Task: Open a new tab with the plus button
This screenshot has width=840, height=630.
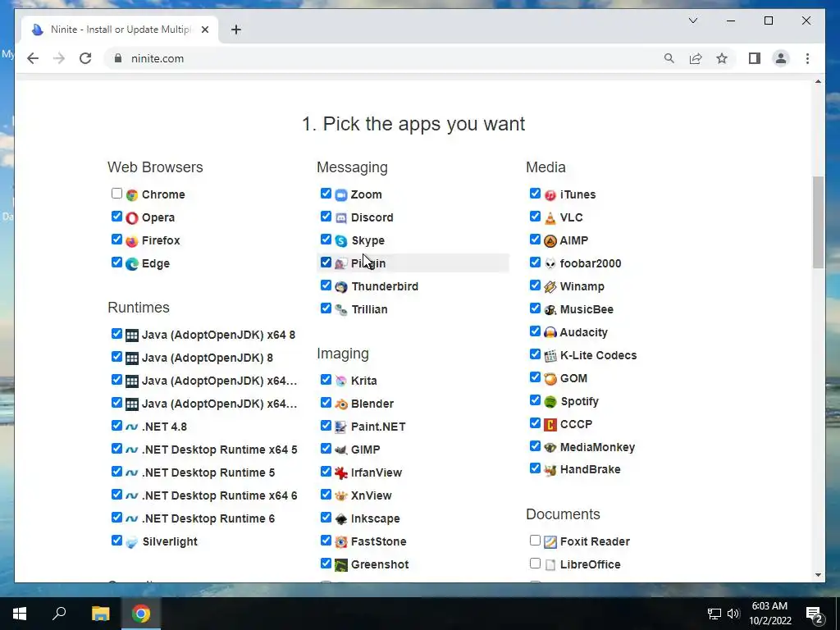Action: [x=236, y=30]
